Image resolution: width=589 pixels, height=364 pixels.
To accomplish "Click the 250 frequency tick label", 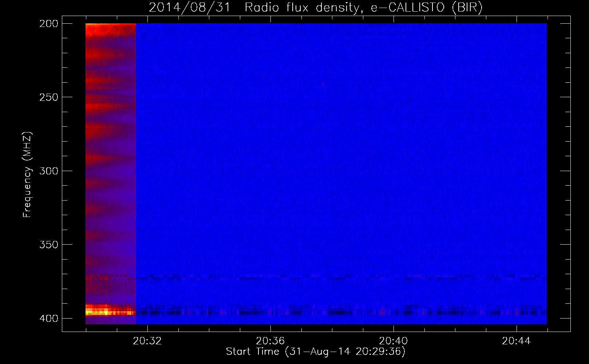I will [49, 97].
